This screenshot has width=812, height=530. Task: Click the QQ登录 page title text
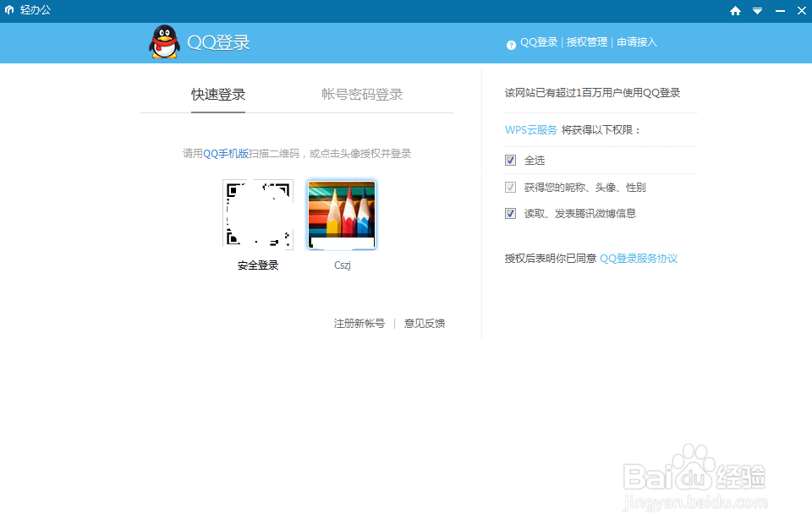[x=218, y=42]
